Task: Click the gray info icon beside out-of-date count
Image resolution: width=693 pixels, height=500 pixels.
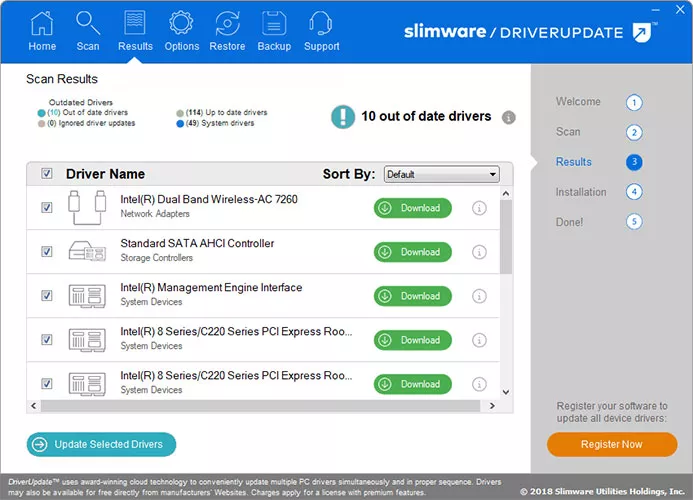Action: coord(509,117)
